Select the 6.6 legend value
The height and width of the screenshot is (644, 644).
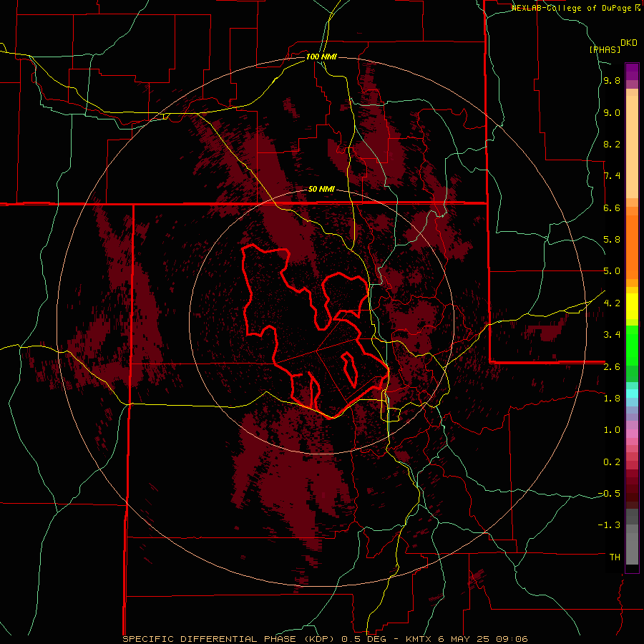(x=612, y=208)
